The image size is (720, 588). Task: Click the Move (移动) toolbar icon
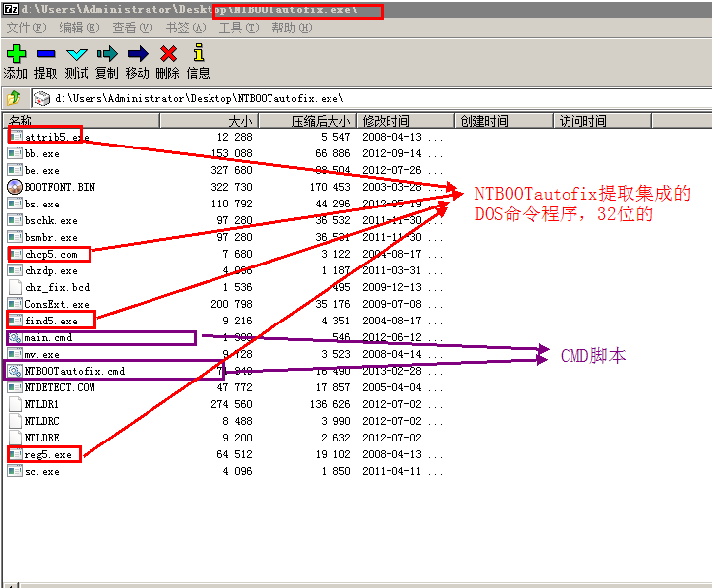click(x=138, y=54)
